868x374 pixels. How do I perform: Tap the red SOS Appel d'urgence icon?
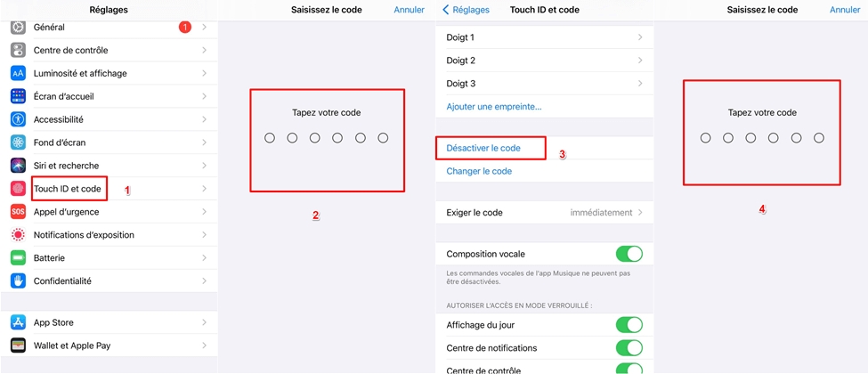(18, 212)
